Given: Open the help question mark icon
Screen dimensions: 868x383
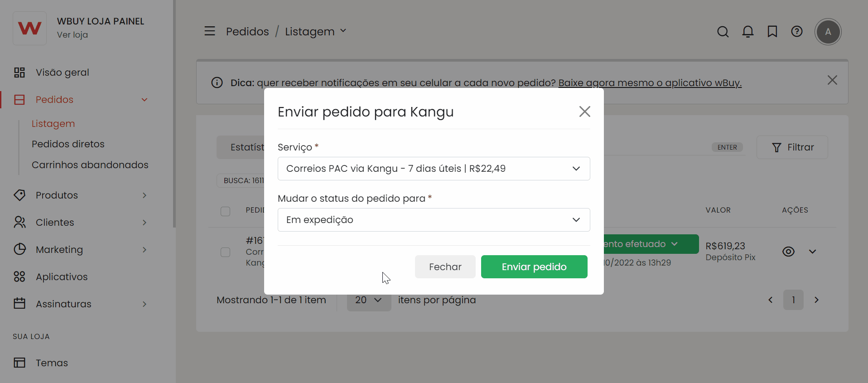Looking at the screenshot, I should (x=797, y=32).
